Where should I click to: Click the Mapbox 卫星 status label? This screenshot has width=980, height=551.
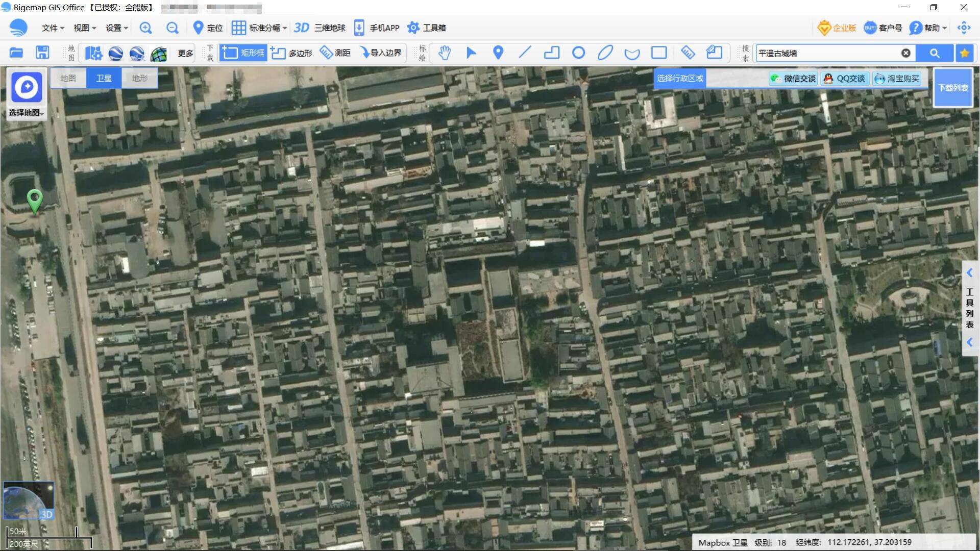[723, 542]
